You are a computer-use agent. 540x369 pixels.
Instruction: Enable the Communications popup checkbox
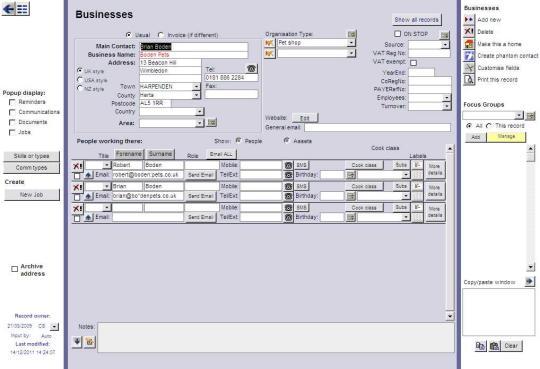12,112
